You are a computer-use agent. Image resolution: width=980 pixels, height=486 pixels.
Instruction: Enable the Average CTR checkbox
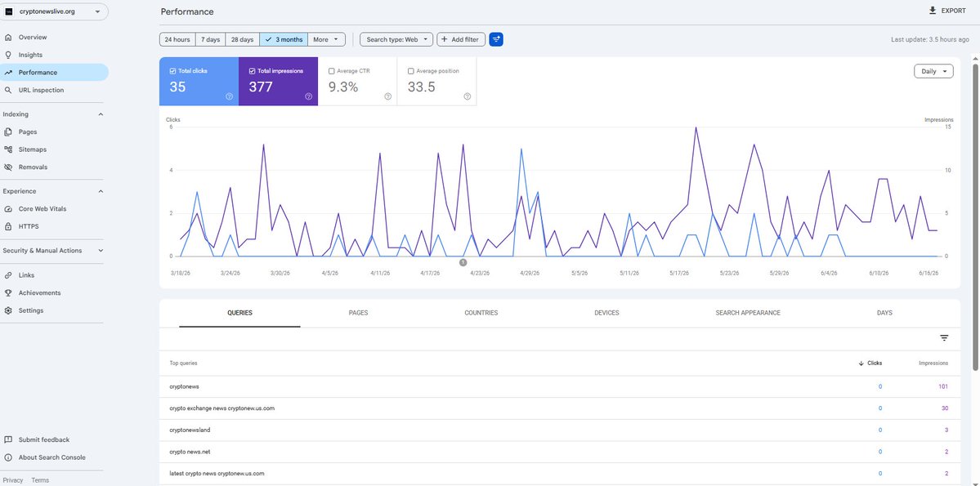(x=331, y=71)
